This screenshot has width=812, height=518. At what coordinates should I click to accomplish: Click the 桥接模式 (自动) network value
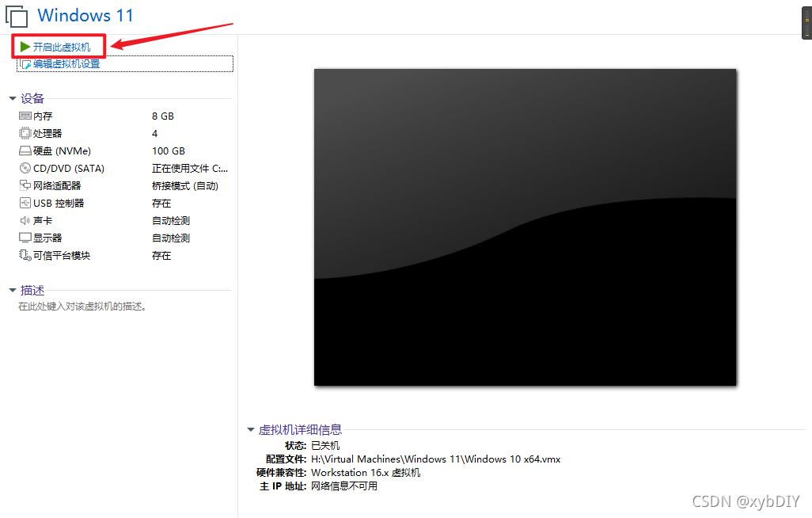pyautogui.click(x=185, y=185)
